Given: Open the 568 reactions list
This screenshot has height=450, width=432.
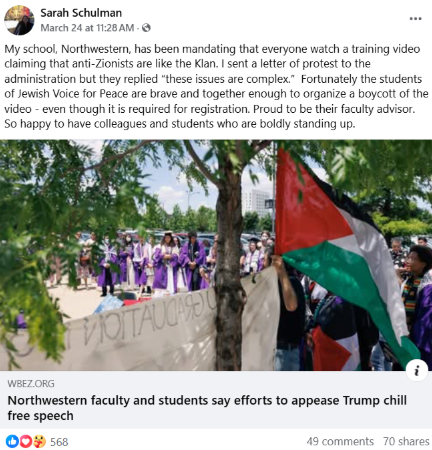Looking at the screenshot, I should tap(59, 442).
